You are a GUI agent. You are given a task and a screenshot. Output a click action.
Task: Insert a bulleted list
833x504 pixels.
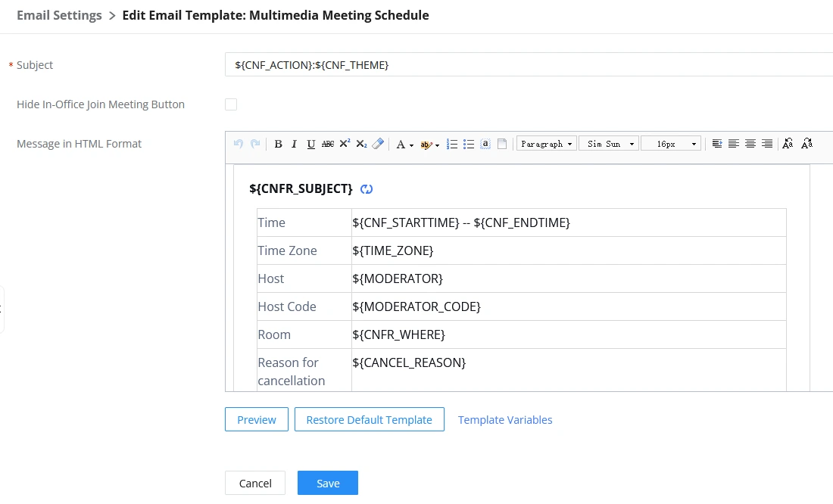(x=469, y=144)
